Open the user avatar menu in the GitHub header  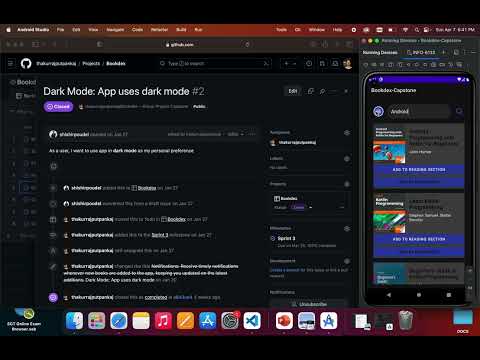(348, 63)
